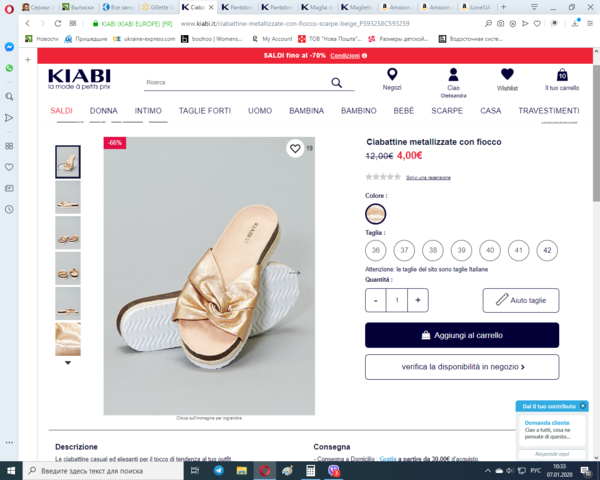Open sidebar three-dots settings
Viewport: 600px width, 480px height.
tap(9, 442)
